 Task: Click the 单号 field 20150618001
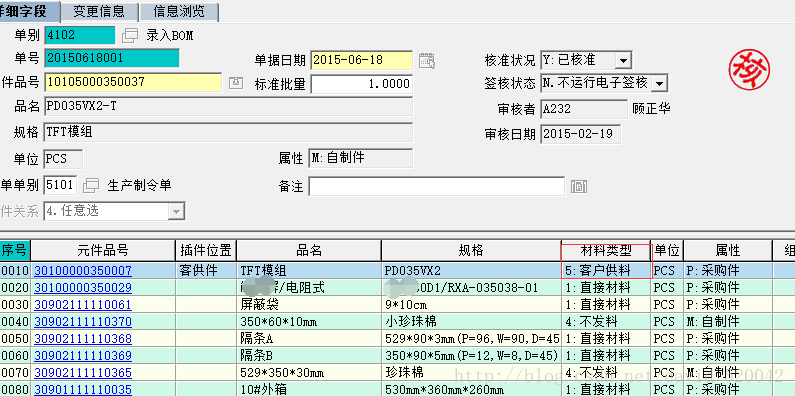[112, 58]
